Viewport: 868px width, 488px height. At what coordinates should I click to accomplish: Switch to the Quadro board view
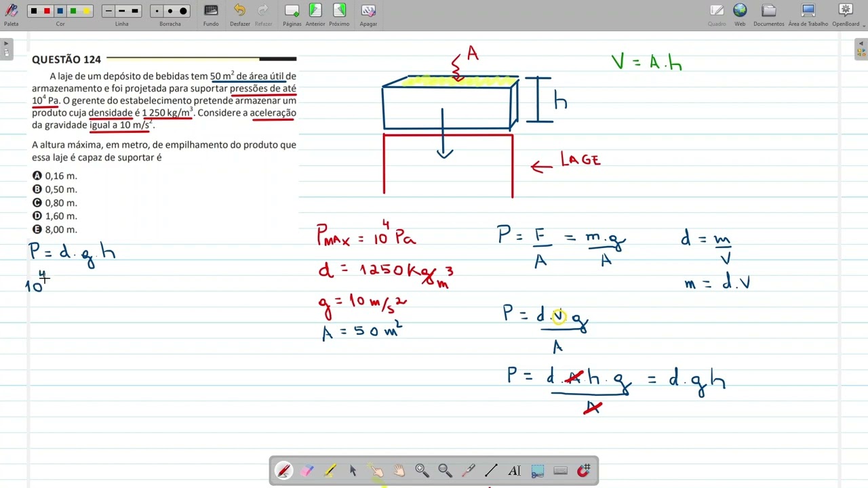[717, 14]
